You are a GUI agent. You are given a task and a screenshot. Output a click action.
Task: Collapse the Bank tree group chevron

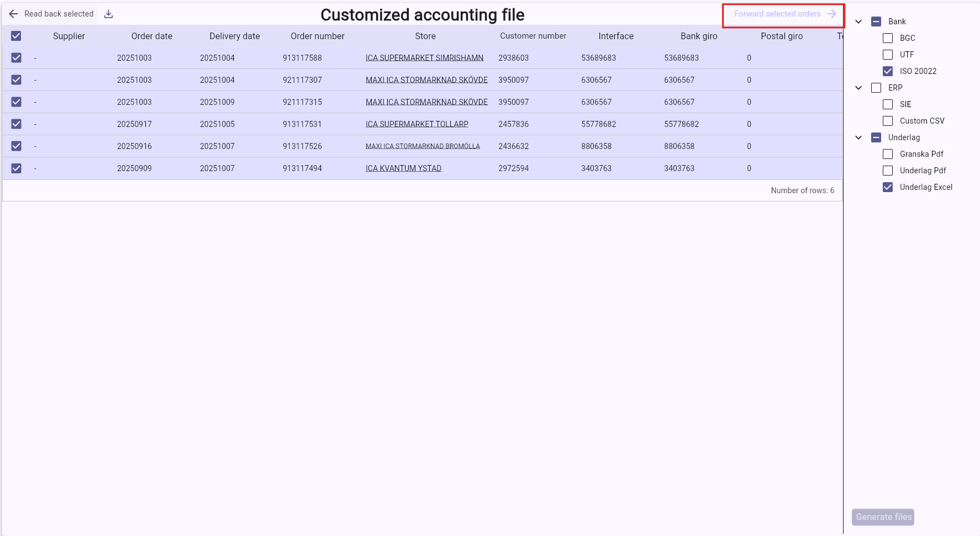858,22
